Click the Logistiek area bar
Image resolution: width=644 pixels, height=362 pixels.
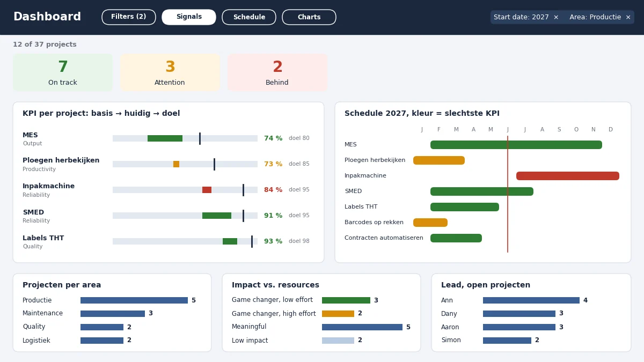[x=102, y=341]
